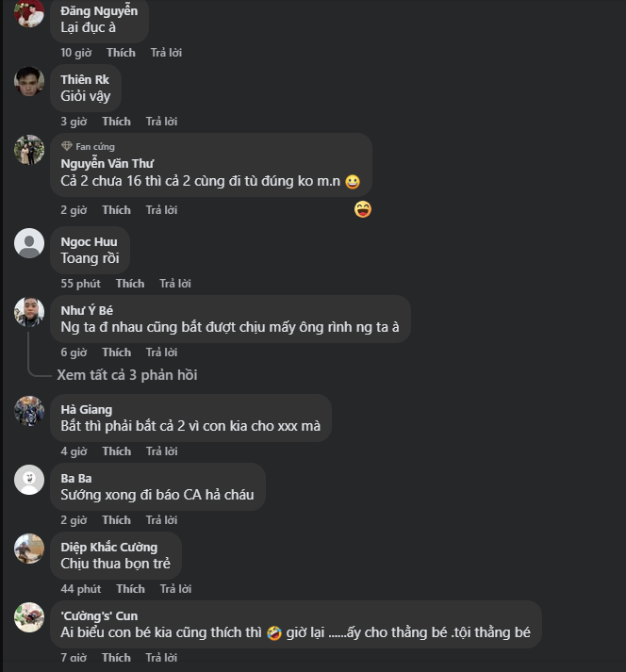Screen dimensions: 626x672
Task: Click the "10 giờ" timestamp link
Action: point(74,53)
